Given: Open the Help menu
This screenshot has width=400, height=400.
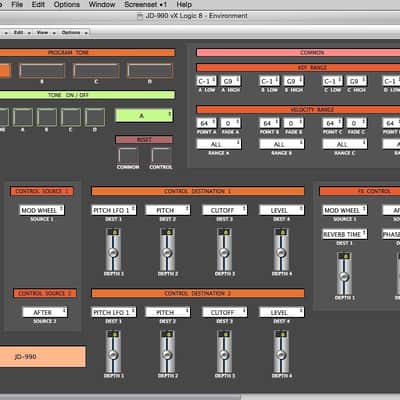Looking at the screenshot, I should coord(184,5).
